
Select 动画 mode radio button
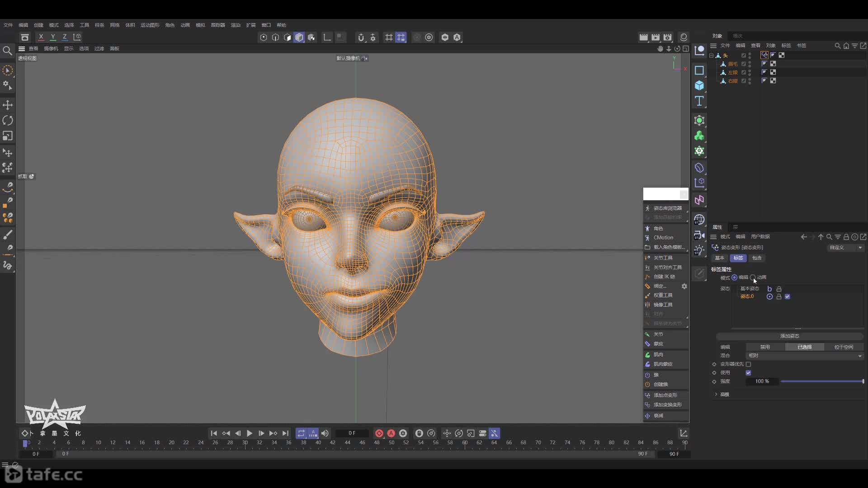(x=753, y=277)
